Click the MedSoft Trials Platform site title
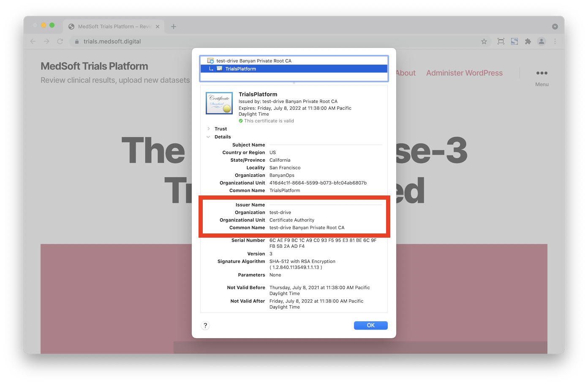The height and width of the screenshot is (385, 588). click(94, 66)
